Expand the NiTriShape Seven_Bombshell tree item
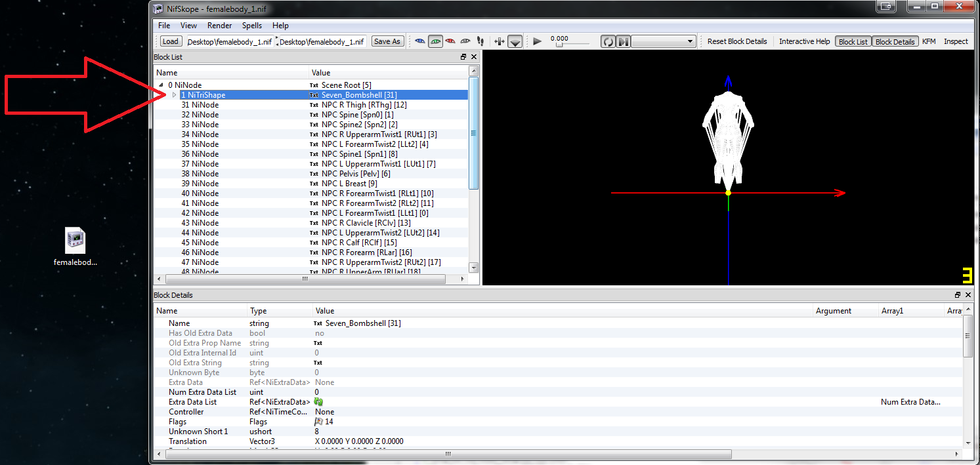This screenshot has width=980, height=465. 173,94
